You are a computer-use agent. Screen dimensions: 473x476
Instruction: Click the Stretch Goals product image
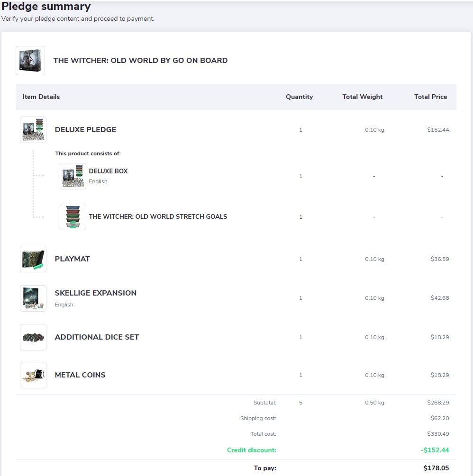click(x=73, y=217)
